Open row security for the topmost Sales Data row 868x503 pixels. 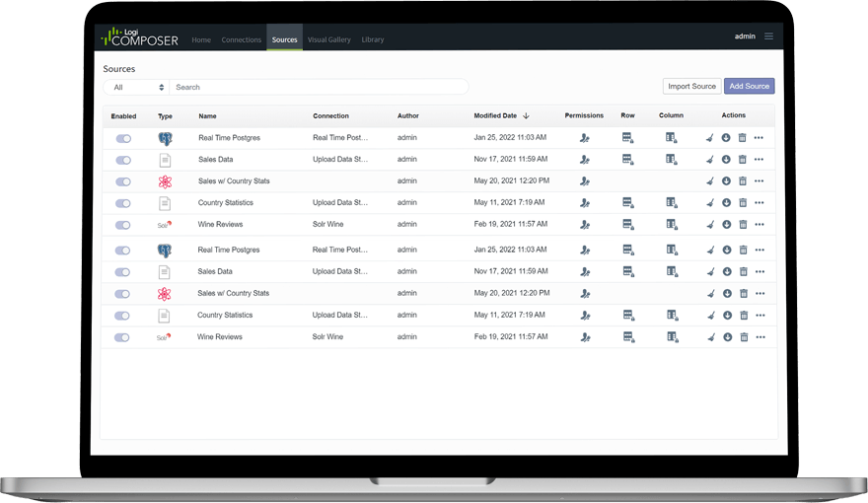[x=627, y=159]
